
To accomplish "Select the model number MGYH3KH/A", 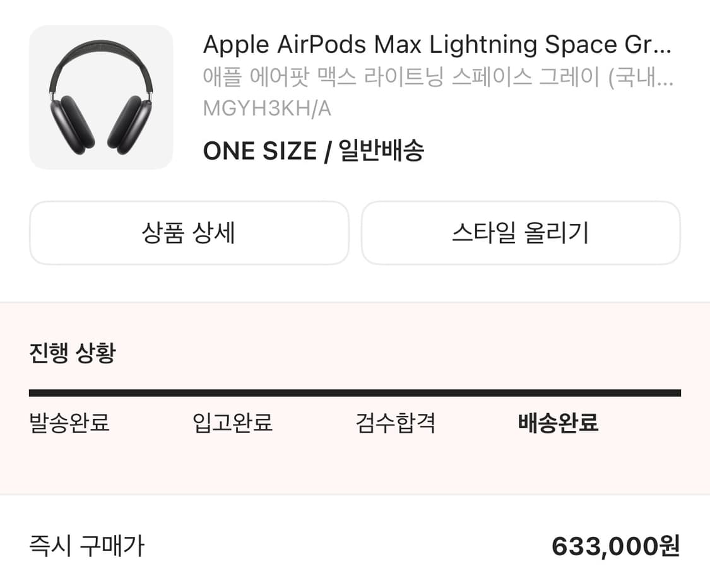I will [x=267, y=109].
